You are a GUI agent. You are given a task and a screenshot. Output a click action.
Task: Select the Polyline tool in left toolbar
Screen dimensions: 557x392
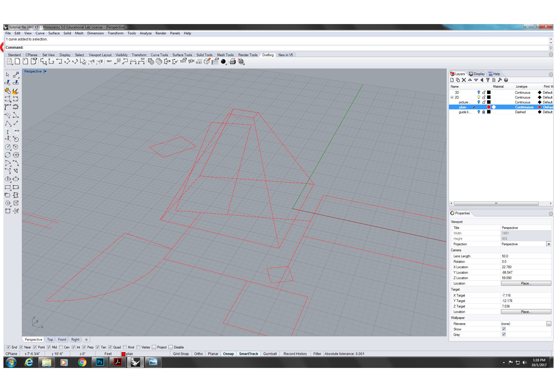pos(7,123)
